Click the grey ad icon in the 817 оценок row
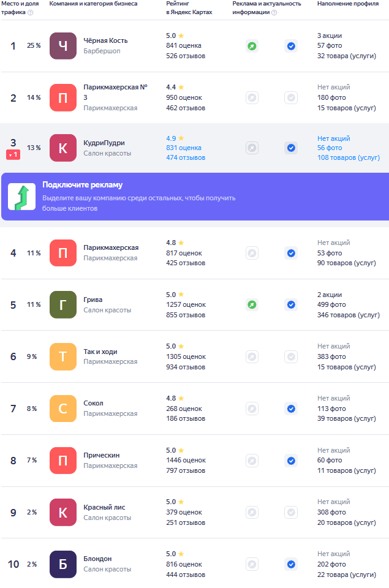The image size is (389, 588). click(x=252, y=253)
